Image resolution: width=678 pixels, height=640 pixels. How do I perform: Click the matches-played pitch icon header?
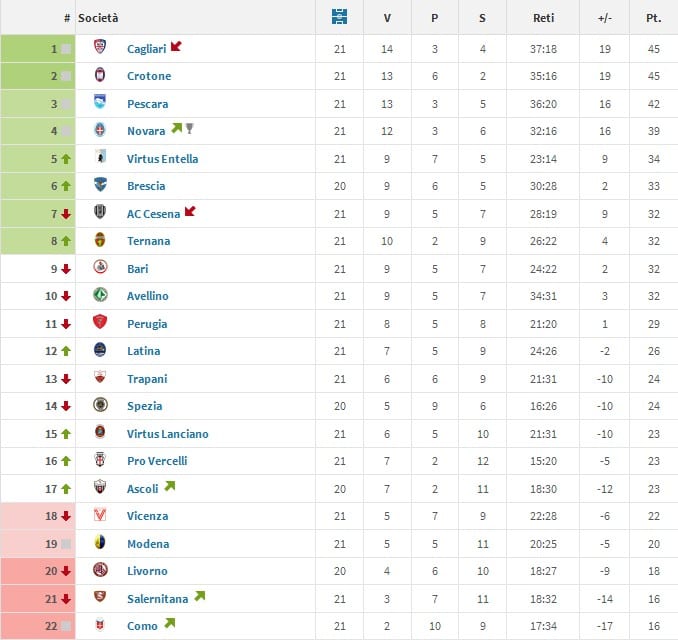pos(339,17)
